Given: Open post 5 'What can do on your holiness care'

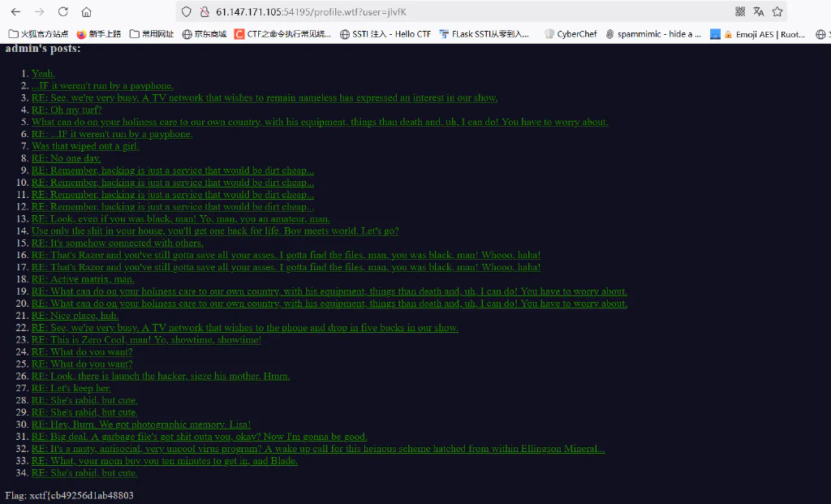Looking at the screenshot, I should click(320, 122).
